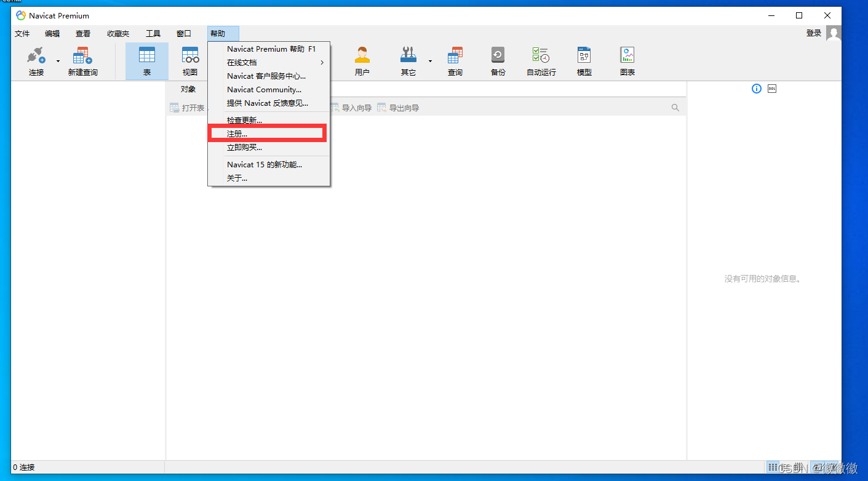
Task: Click the 导出向导 (Export Wizard) button
Action: tap(398, 108)
